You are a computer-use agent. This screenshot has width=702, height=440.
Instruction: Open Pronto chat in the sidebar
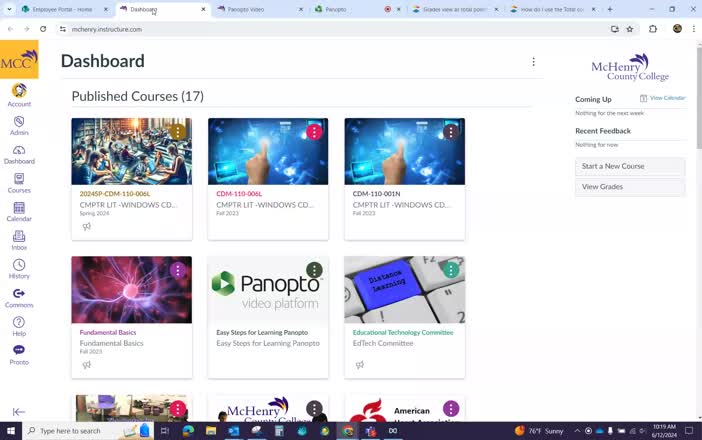pos(19,355)
